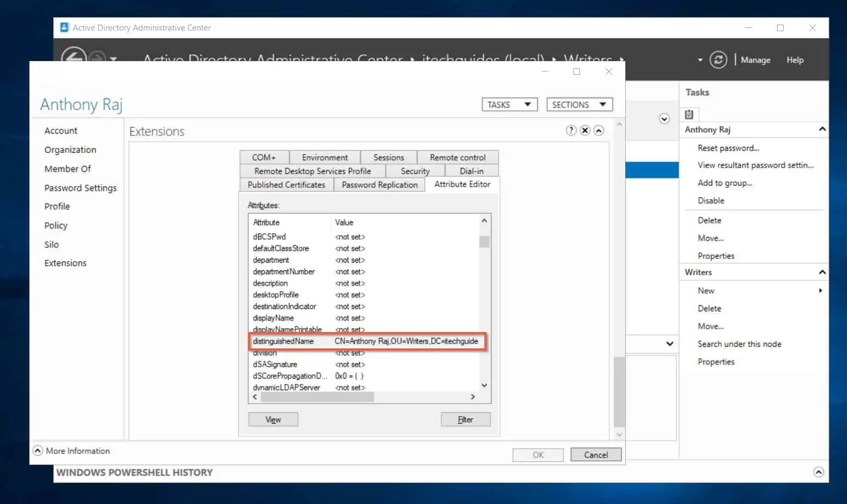This screenshot has width=847, height=504.
Task: Click the clipboard tasks icon under Tasks
Action: click(689, 114)
